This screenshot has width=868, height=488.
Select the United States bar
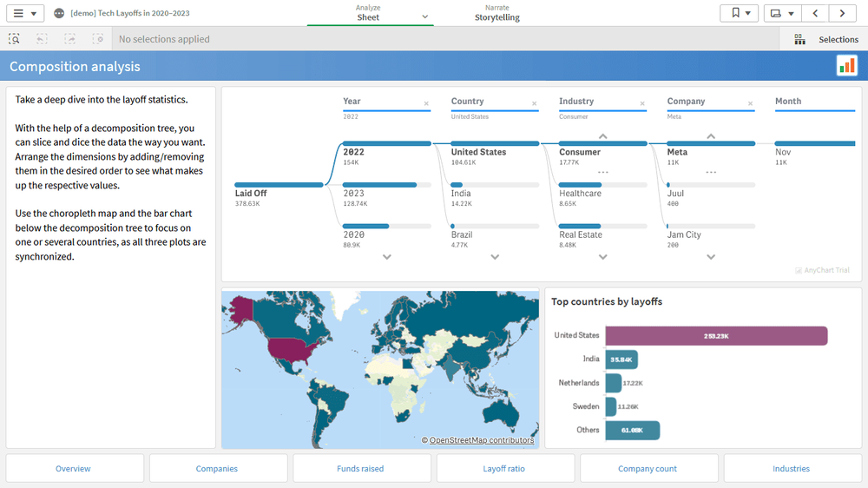716,335
